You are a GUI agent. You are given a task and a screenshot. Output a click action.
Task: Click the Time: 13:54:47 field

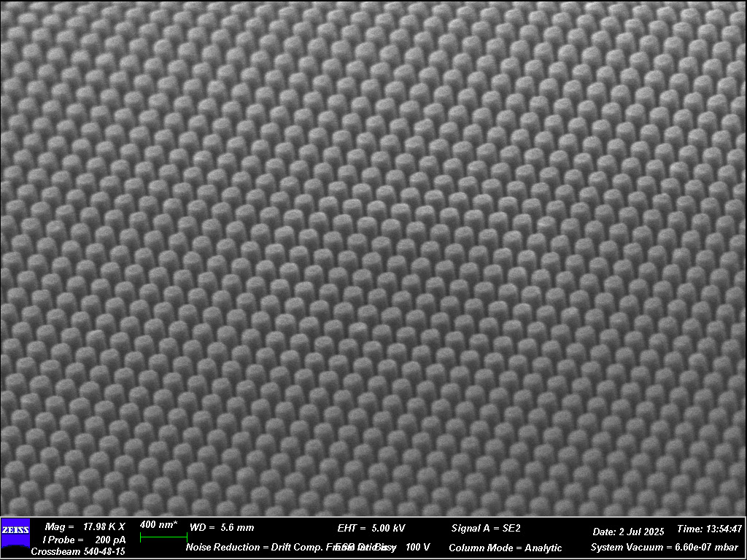(710, 529)
